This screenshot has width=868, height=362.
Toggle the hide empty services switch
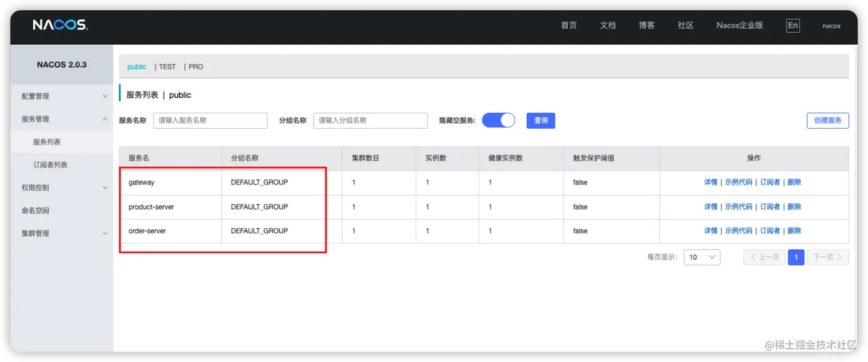498,120
